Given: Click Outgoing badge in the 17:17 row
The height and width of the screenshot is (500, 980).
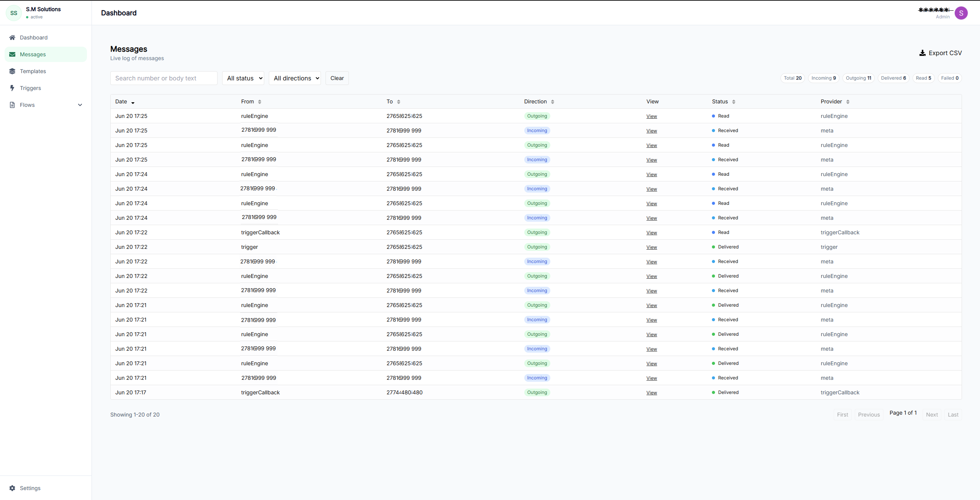Looking at the screenshot, I should 537,392.
